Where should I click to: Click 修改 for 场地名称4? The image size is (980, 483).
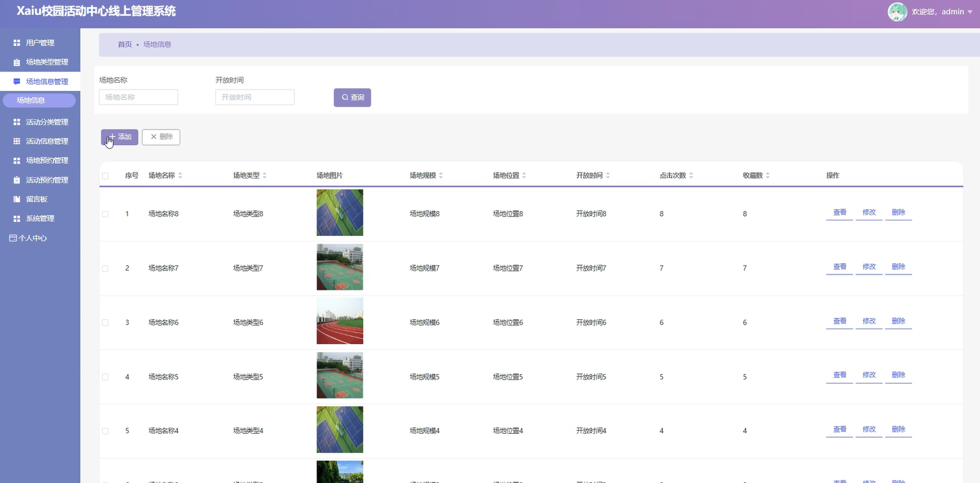pos(869,429)
